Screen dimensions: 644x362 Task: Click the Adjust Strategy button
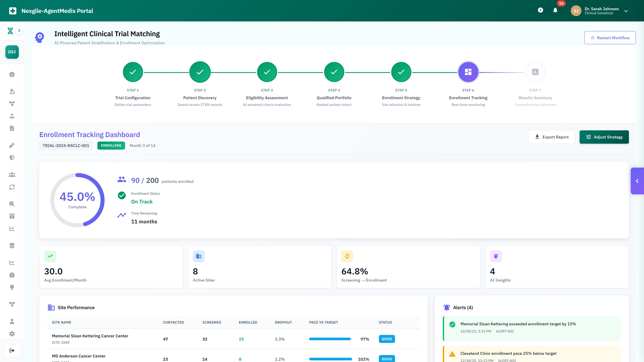[x=604, y=137]
